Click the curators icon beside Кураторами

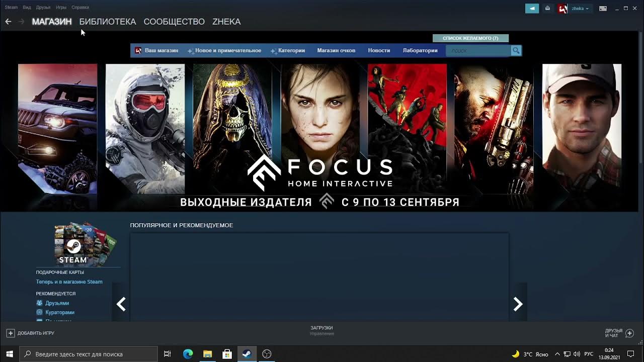coord(39,312)
